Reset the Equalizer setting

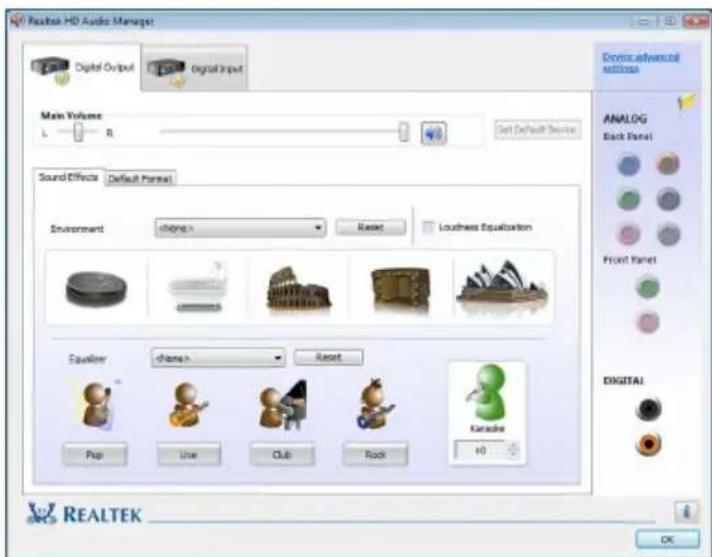point(328,357)
